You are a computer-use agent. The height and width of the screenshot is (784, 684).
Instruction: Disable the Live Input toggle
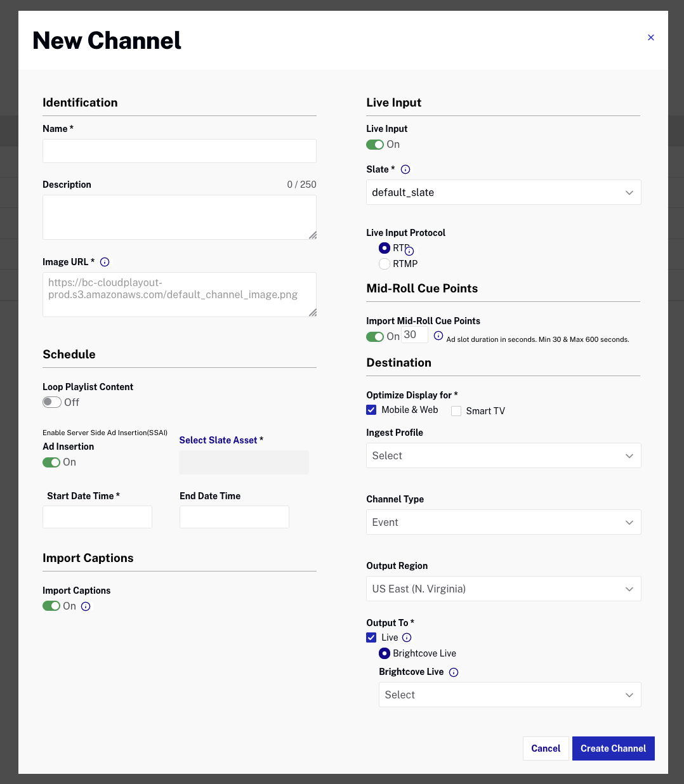[375, 145]
